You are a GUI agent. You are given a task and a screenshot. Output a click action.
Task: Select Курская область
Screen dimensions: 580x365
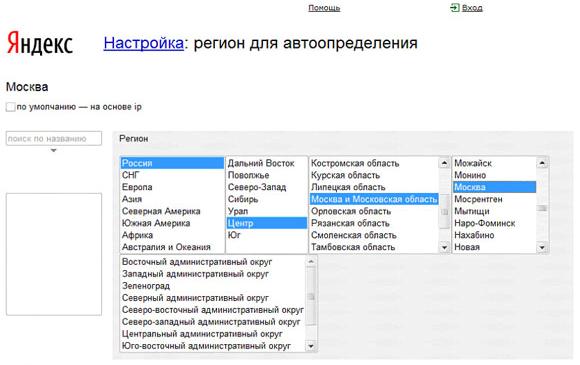[374, 175]
